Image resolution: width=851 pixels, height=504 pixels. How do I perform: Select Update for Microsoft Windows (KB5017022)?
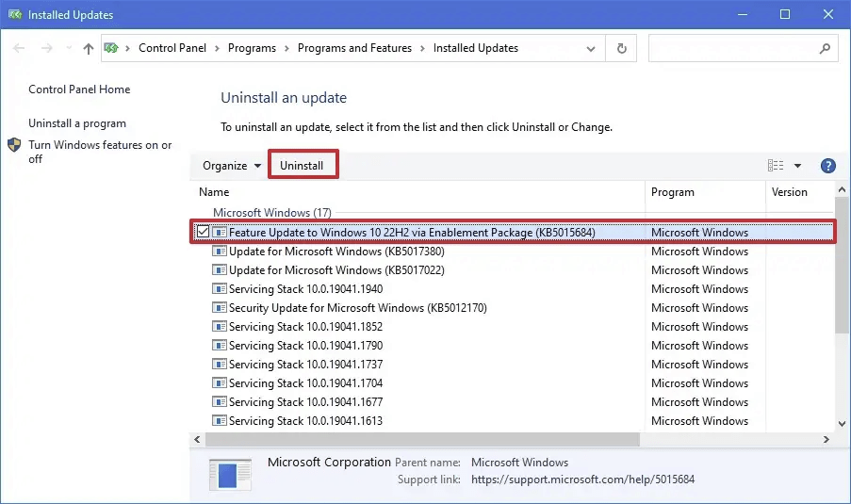coord(336,270)
